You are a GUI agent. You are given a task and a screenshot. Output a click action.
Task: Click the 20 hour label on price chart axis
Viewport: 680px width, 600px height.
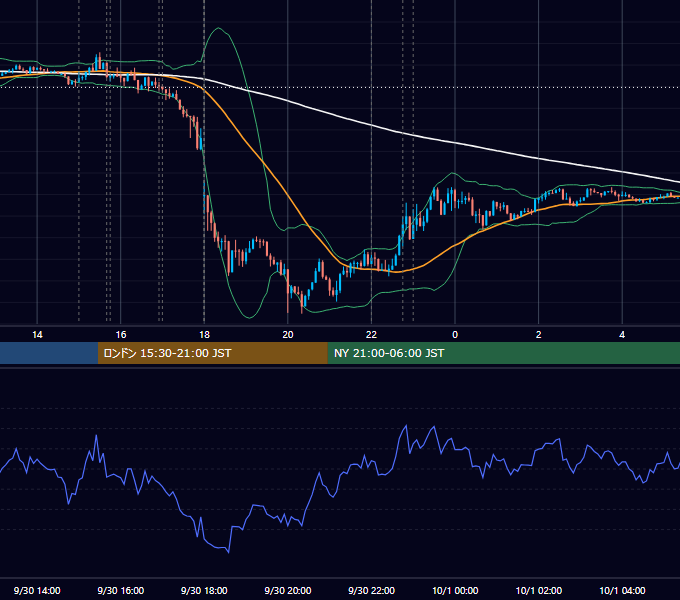tap(288, 335)
